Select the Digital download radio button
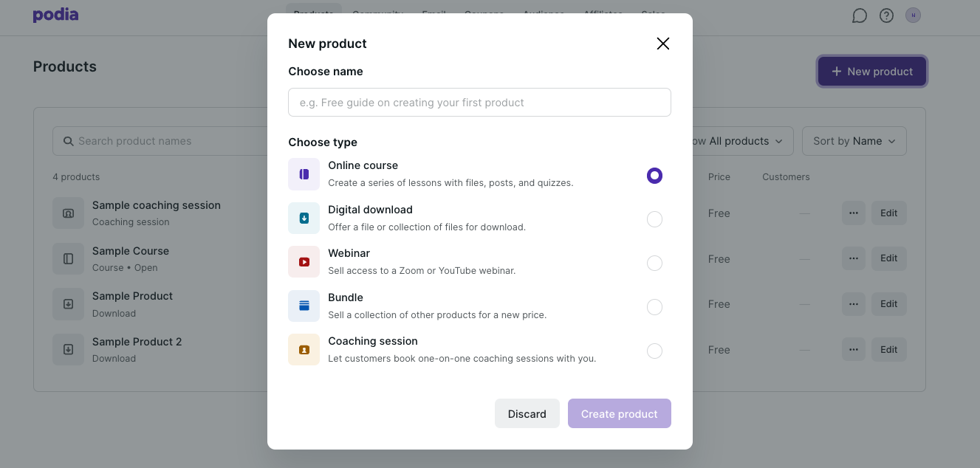 tap(654, 219)
